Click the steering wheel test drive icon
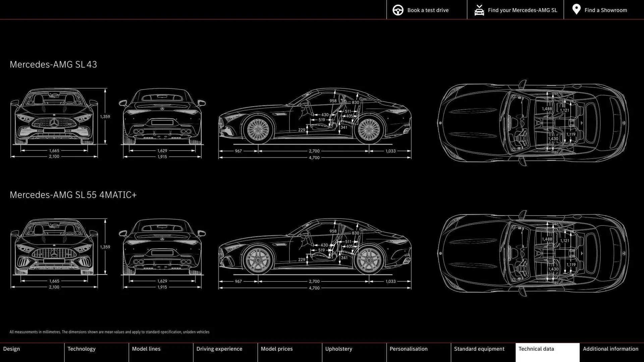Image resolution: width=644 pixels, height=362 pixels. click(398, 10)
